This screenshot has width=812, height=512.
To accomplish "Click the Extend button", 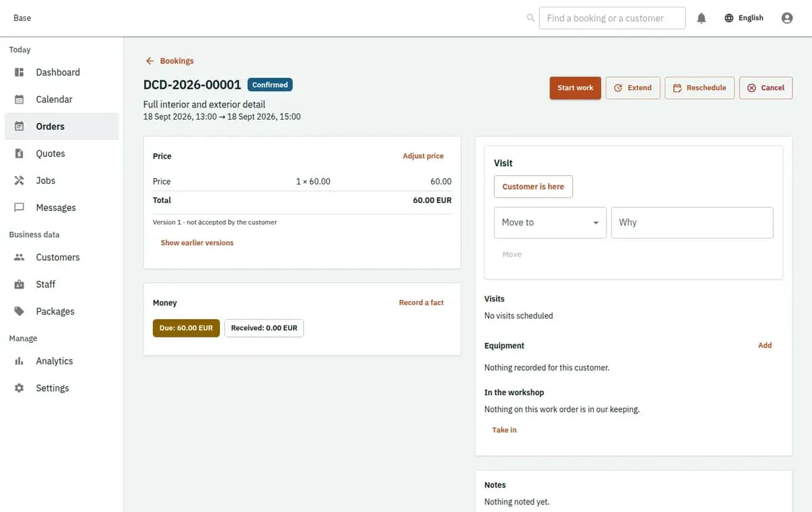I will pos(633,88).
